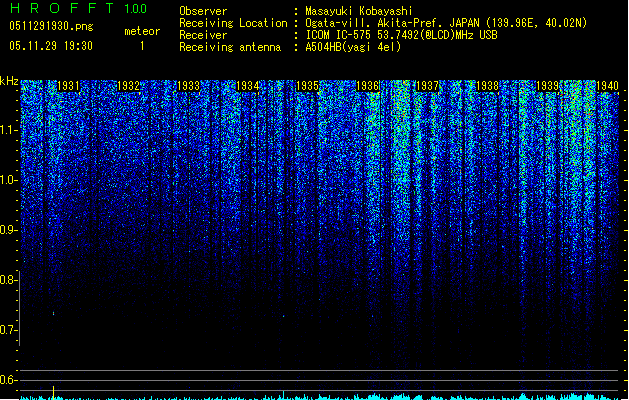Select the filename 0511291930.png
The width and height of the screenshot is (629, 400).
(51, 26)
